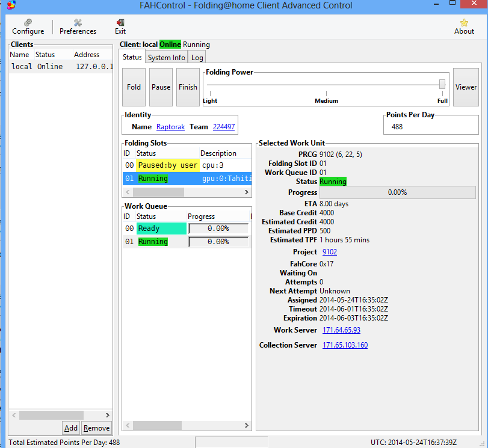
Task: Maximize the FAHControl window
Action: tap(452, 3)
